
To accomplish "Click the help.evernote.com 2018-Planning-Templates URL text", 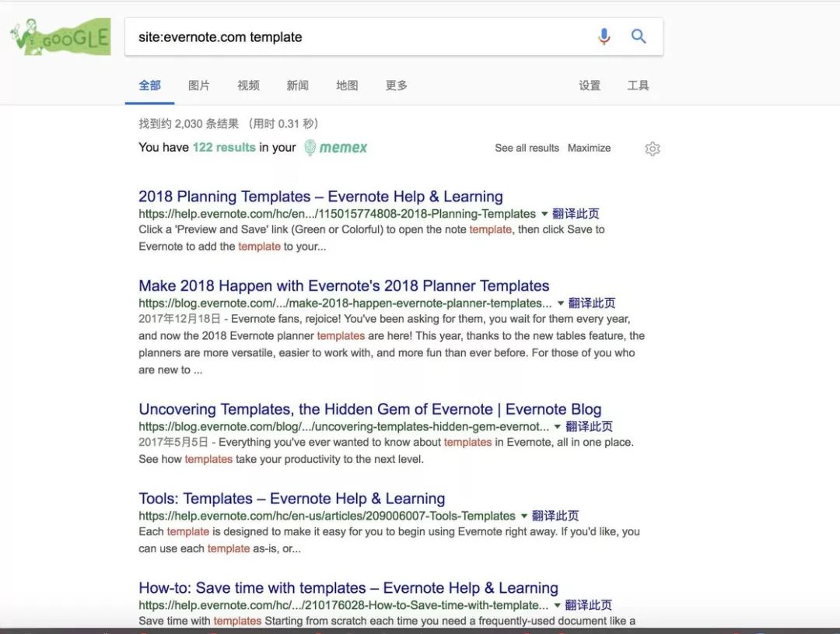I will (337, 214).
